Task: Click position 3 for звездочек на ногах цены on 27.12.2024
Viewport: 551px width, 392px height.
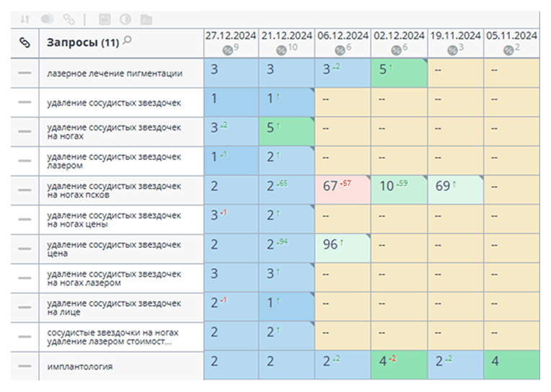Action: (231, 219)
